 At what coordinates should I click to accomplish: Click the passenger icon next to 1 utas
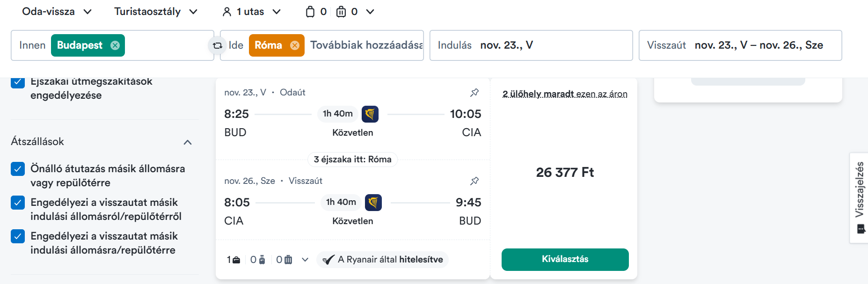click(227, 12)
